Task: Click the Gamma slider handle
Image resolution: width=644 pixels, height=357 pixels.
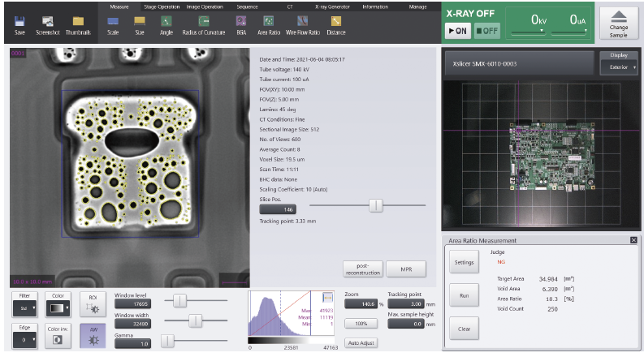Action: coord(167,341)
